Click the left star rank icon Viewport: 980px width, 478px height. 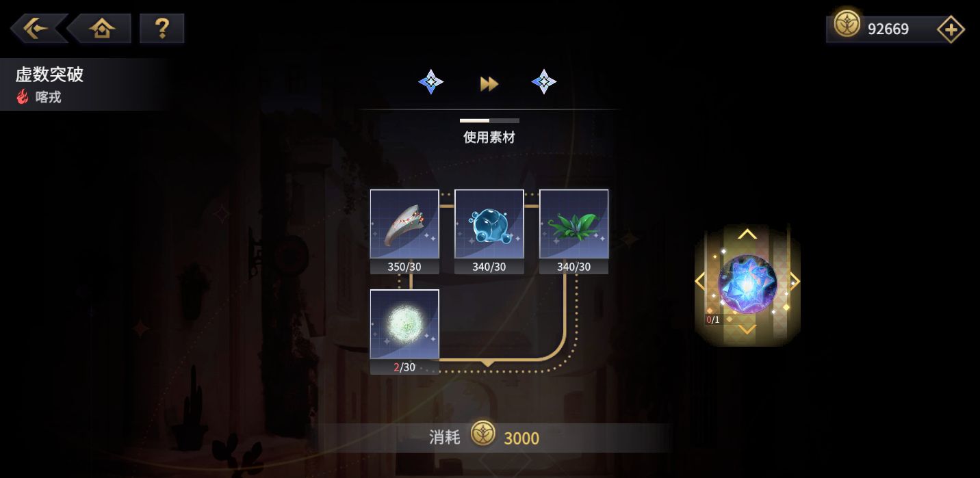click(430, 82)
